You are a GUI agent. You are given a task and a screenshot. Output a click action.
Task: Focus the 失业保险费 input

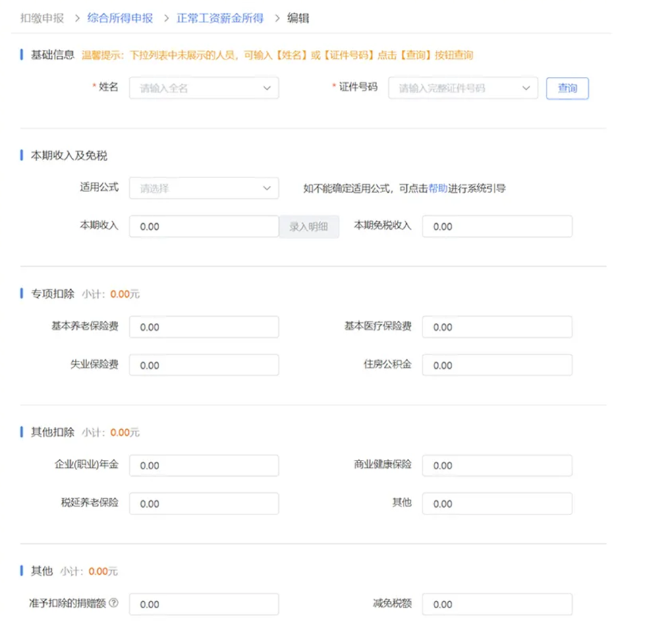(204, 365)
